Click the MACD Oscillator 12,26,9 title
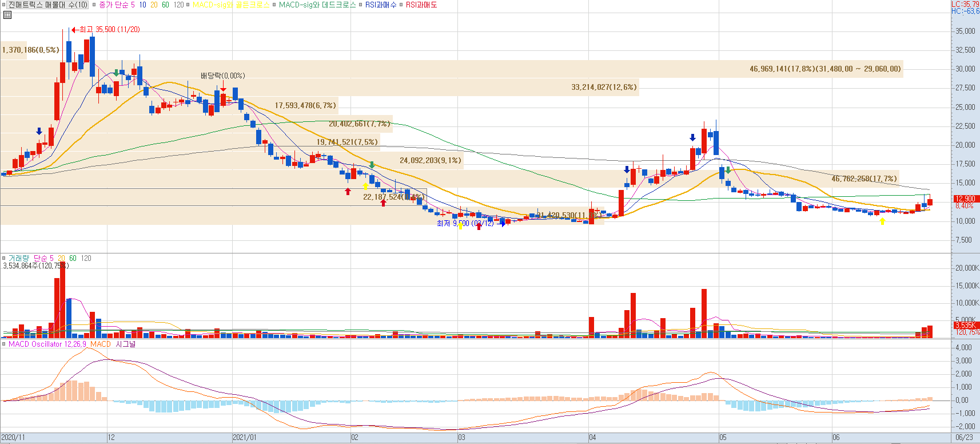Screen dimensions: 980x444 47,344
